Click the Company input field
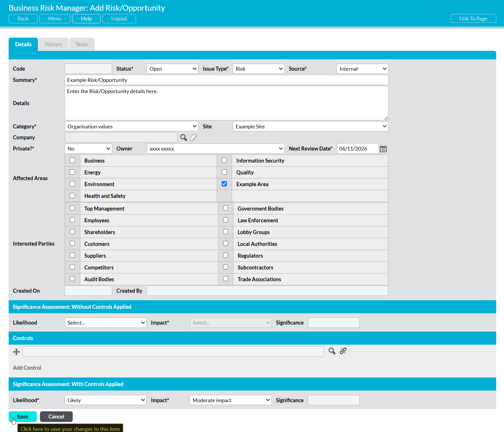This screenshot has width=504, height=432. [x=121, y=138]
